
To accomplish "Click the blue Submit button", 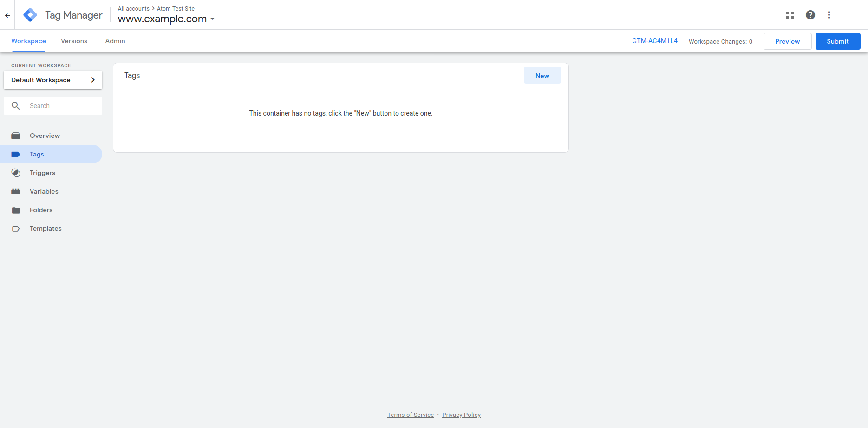I will point(837,41).
